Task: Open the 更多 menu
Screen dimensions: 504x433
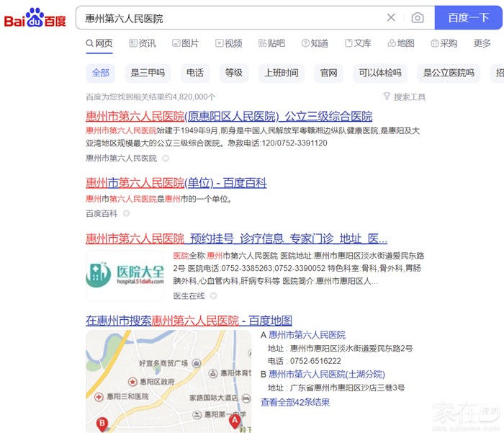Action: [x=482, y=43]
